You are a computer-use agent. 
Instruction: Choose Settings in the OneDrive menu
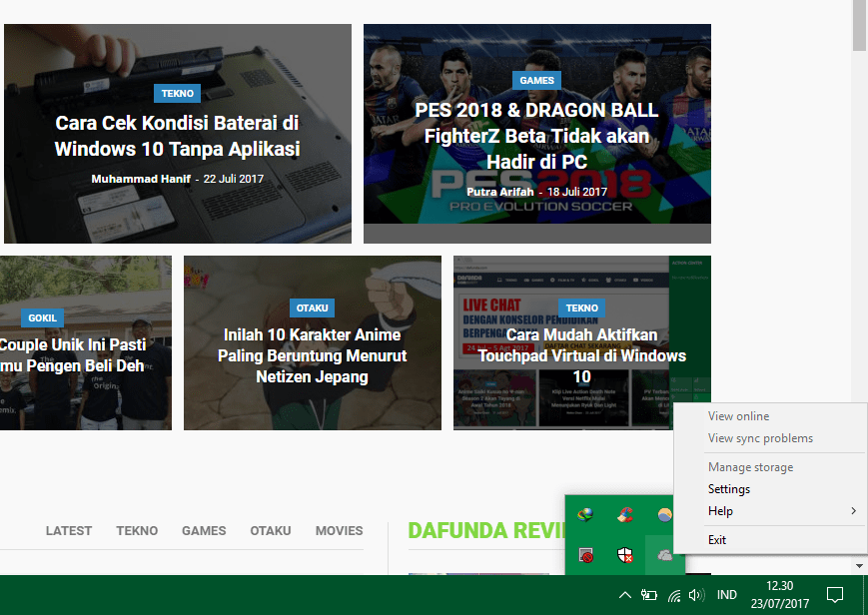pos(729,489)
